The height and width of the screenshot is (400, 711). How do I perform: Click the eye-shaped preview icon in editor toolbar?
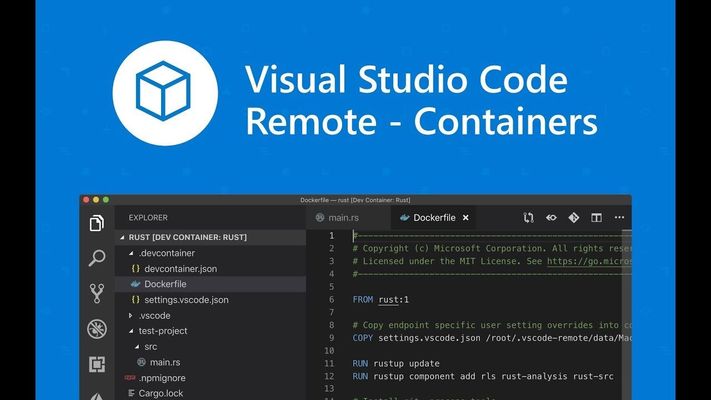(551, 218)
